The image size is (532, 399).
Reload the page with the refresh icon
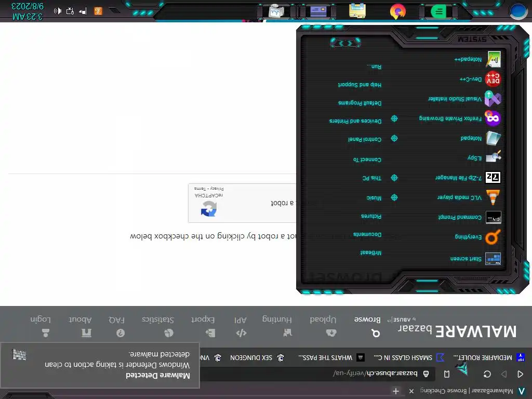pos(487,374)
